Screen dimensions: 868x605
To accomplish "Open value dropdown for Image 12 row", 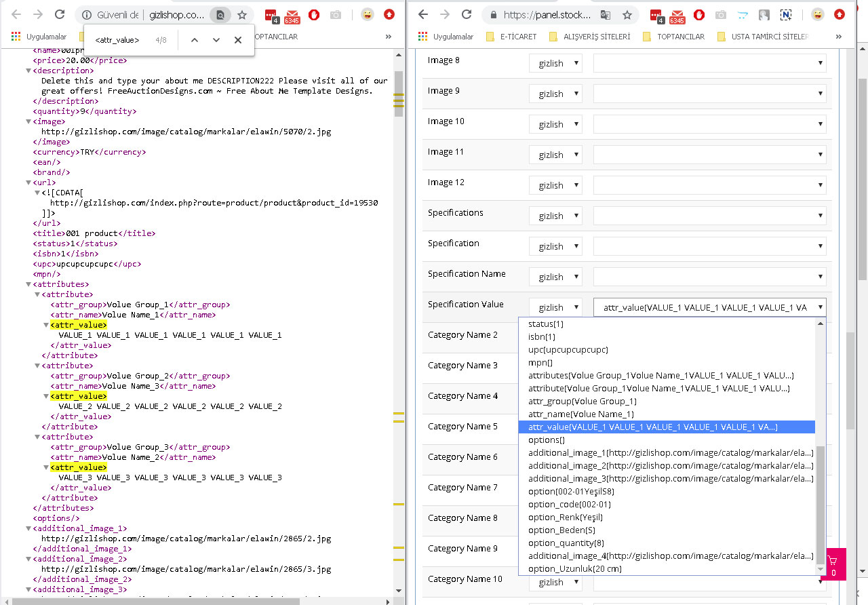I will pyautogui.click(x=709, y=185).
